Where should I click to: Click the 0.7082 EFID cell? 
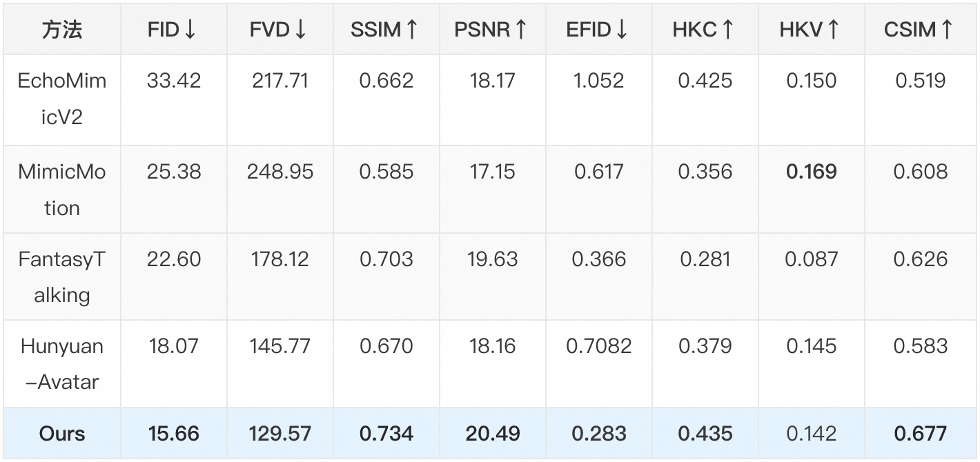coord(598,346)
